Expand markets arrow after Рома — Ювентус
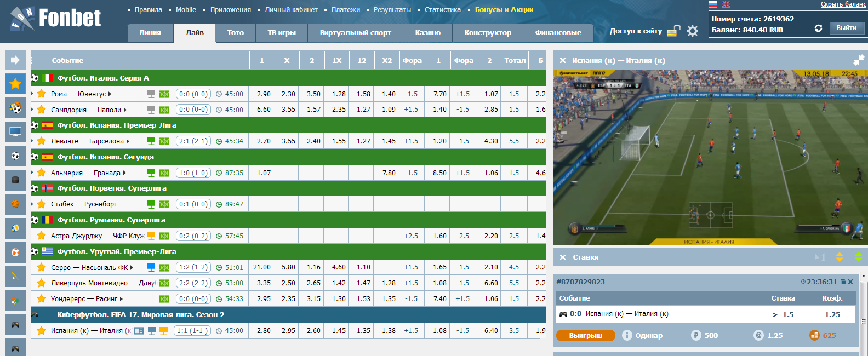Image resolution: width=868 pixels, height=356 pixels. [110, 94]
